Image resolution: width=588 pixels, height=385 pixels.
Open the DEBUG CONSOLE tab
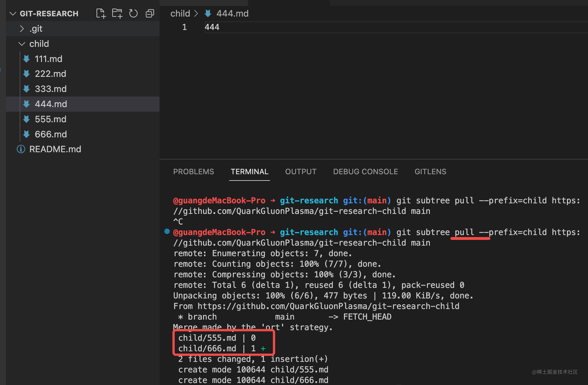365,172
